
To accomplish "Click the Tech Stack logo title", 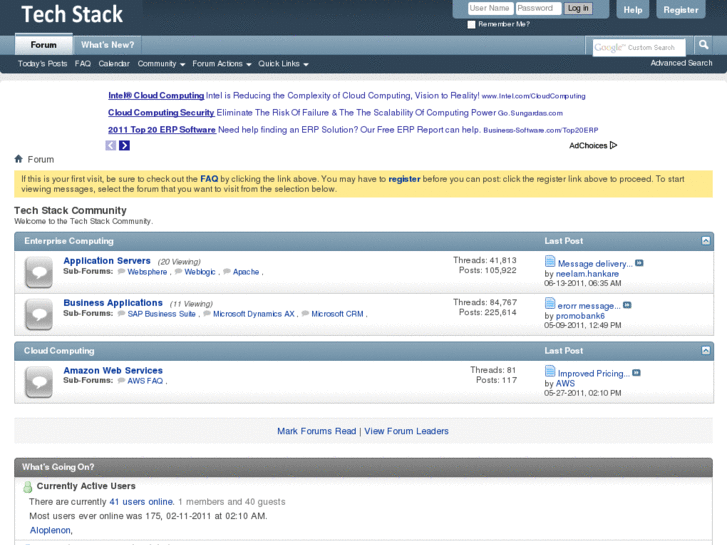I will click(x=72, y=14).
